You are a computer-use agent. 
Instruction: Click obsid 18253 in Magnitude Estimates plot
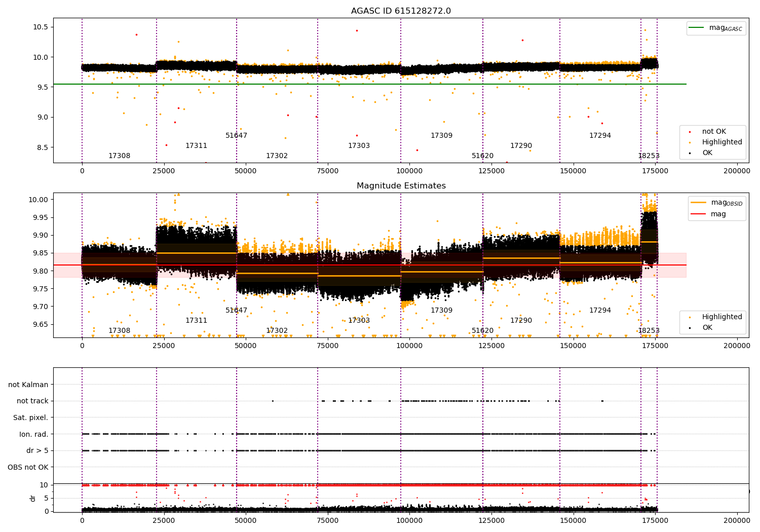[x=649, y=331]
